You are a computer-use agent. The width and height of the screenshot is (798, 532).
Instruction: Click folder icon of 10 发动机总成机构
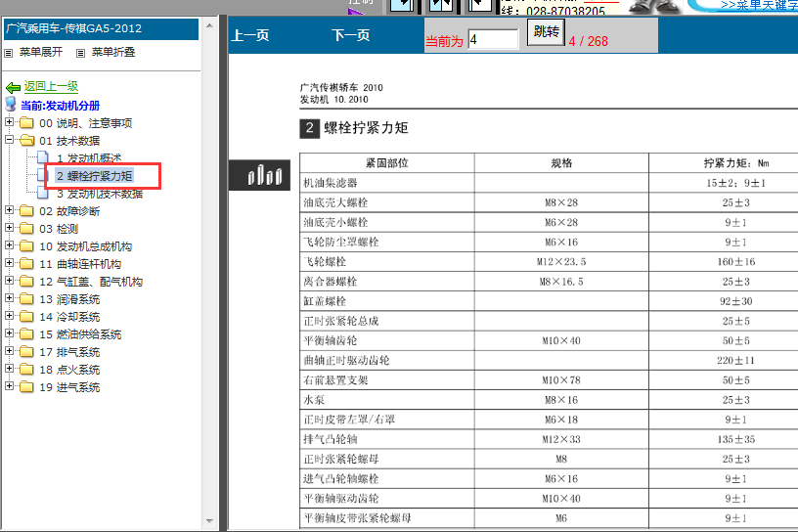pyautogui.click(x=26, y=246)
